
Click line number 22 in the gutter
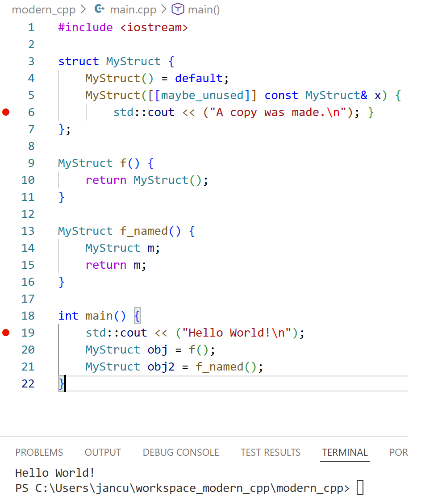coord(28,384)
